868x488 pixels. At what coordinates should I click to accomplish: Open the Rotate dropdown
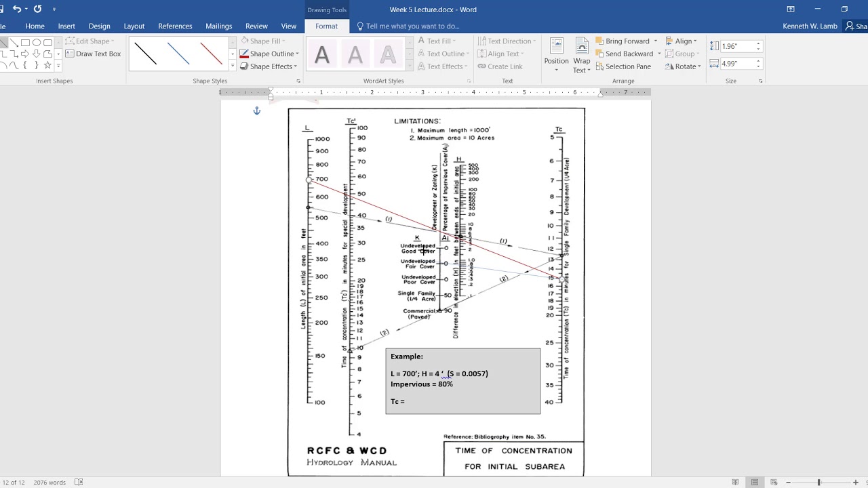pos(683,66)
